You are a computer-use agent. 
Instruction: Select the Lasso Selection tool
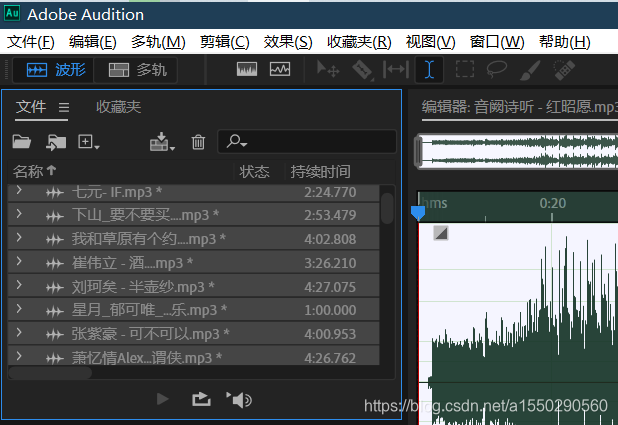pyautogui.click(x=496, y=70)
